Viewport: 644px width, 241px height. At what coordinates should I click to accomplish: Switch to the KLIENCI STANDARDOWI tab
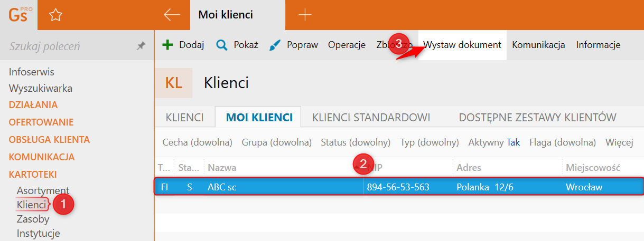[x=371, y=117]
